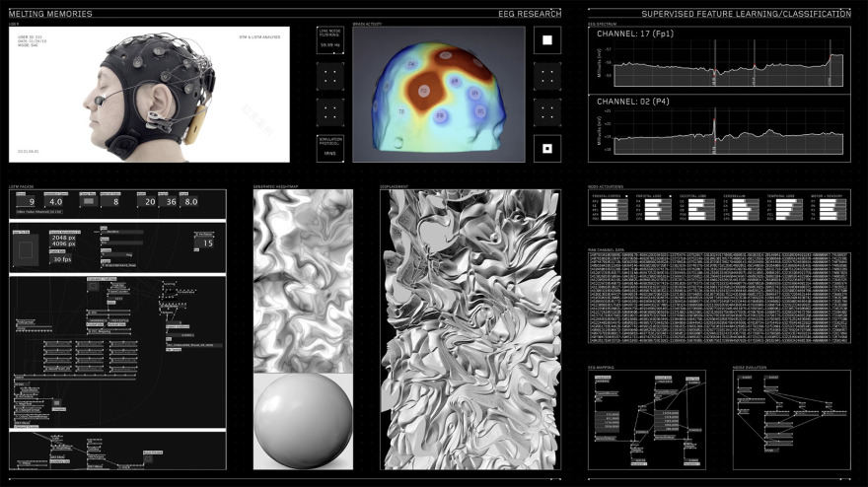The width and height of the screenshot is (868, 487).
Task: Select four-dot icon above Simulation Protocol box
Action: coord(330,112)
